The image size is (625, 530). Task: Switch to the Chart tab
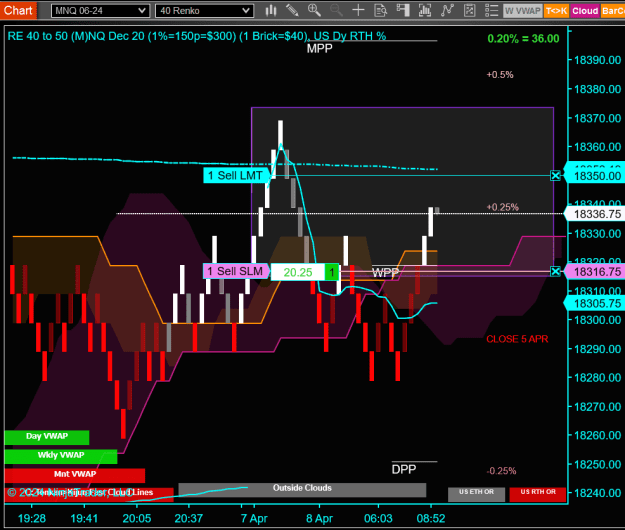click(x=18, y=10)
